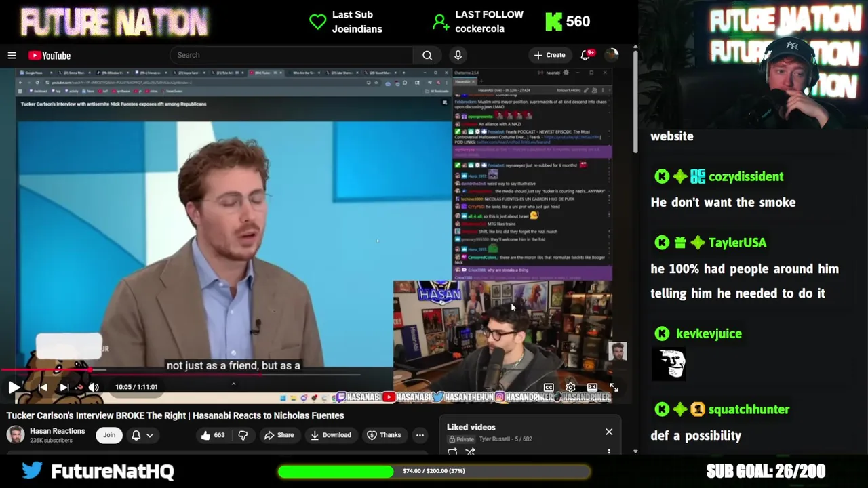The width and height of the screenshot is (868, 488).
Task: Click the magnifier search button
Action: point(427,55)
